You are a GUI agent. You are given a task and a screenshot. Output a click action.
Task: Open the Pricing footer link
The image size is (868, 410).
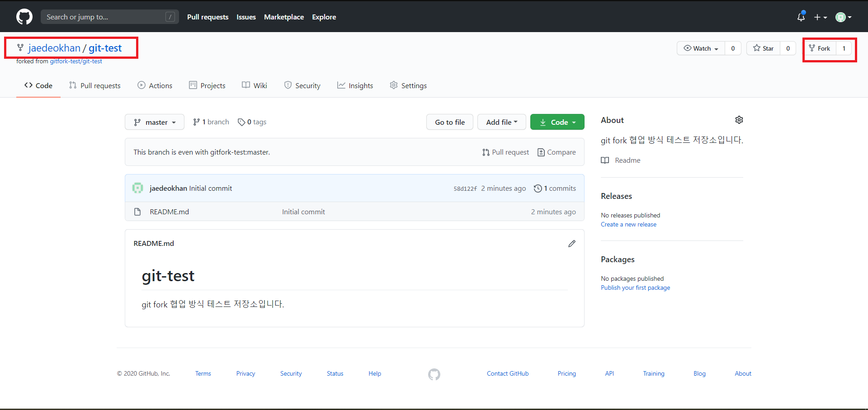pyautogui.click(x=566, y=373)
